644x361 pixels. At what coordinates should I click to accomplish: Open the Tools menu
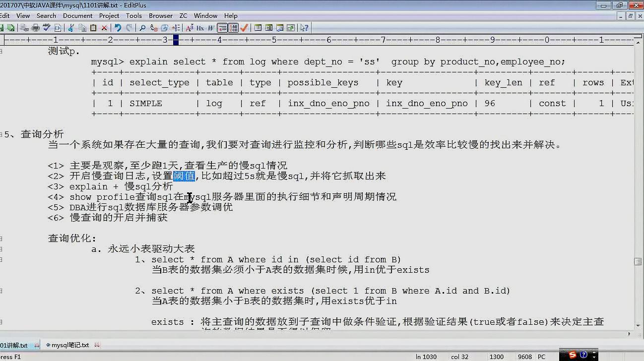[134, 15]
